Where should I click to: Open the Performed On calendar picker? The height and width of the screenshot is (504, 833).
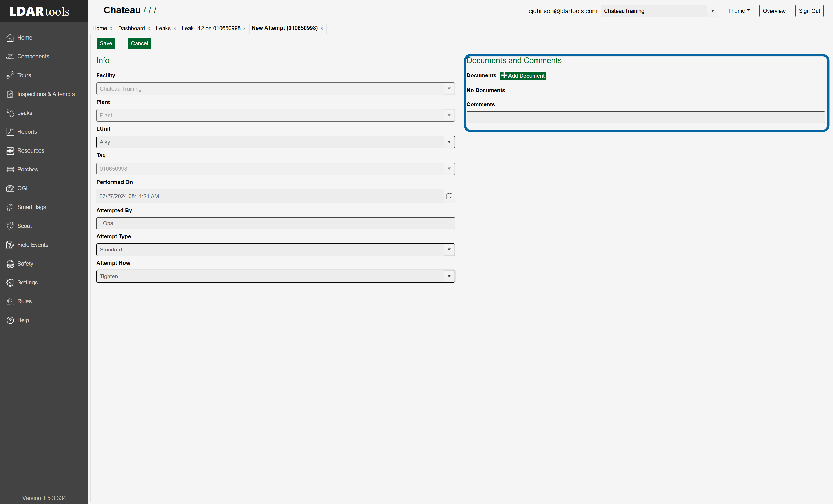tap(449, 196)
